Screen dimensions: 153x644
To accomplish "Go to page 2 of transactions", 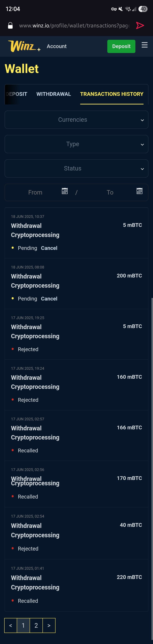I will click(x=36, y=626).
